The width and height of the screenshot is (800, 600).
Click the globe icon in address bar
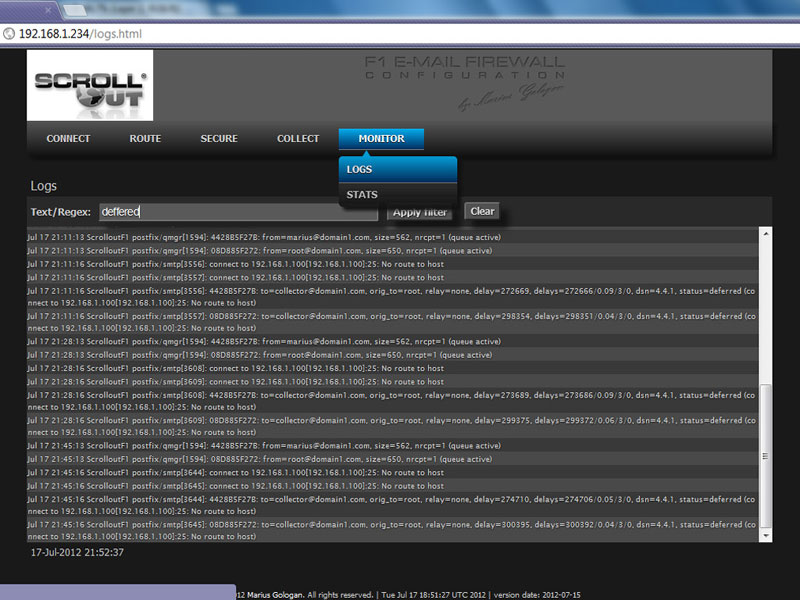9,33
